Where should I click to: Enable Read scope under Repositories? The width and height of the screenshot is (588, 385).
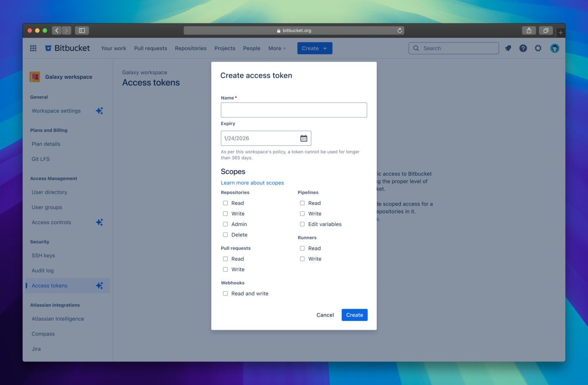pos(225,203)
